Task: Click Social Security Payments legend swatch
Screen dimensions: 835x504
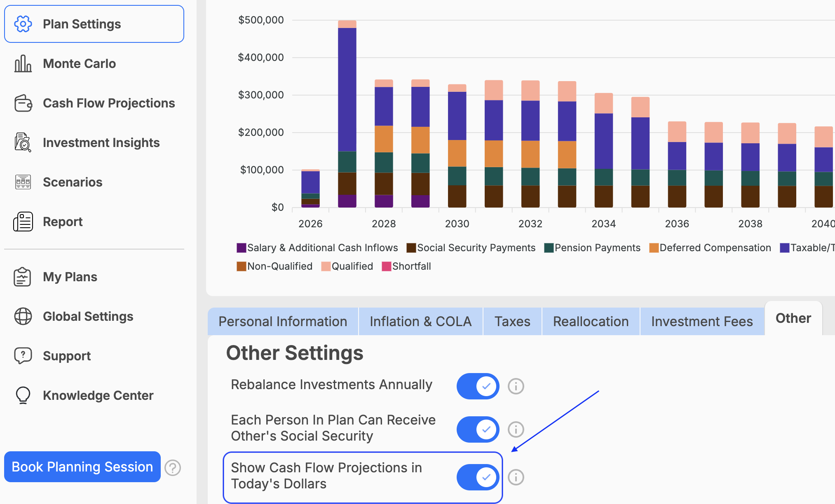Action: [411, 248]
